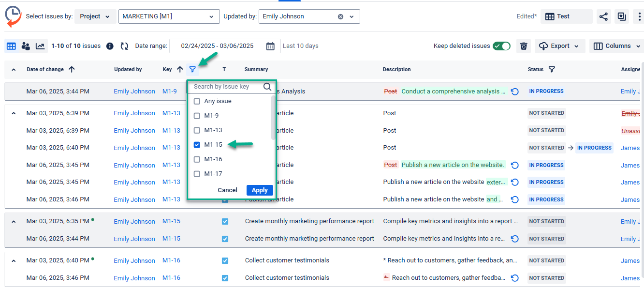Viewport: 644px width, 290px height.
Task: Click the refresh issues icon
Action: click(124, 46)
